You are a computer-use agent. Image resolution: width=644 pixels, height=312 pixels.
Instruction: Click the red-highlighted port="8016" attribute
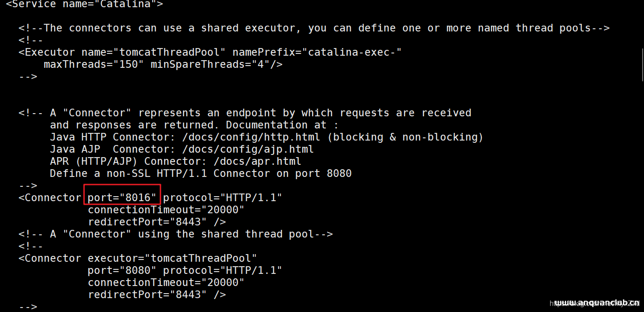click(122, 198)
